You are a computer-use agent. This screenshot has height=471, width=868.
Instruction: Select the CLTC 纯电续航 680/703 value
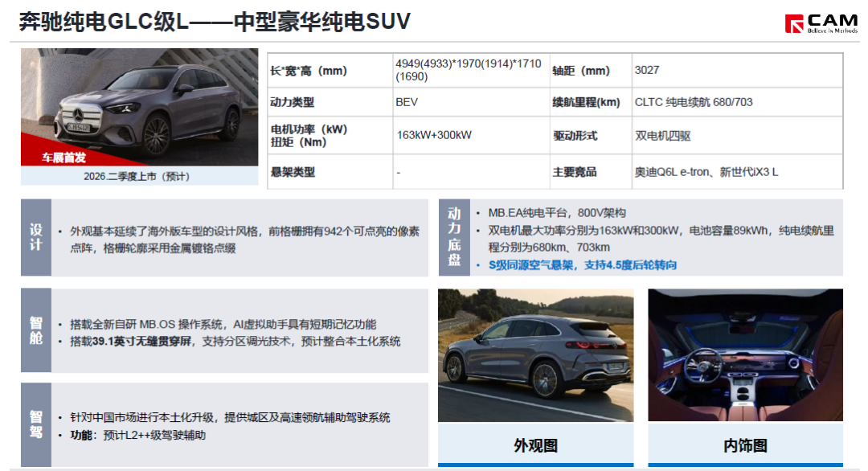694,102
